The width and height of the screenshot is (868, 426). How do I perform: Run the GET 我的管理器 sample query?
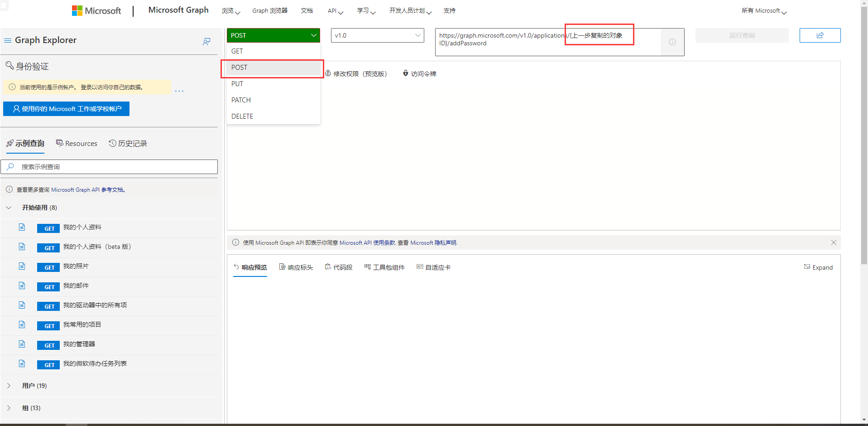[x=109, y=344]
